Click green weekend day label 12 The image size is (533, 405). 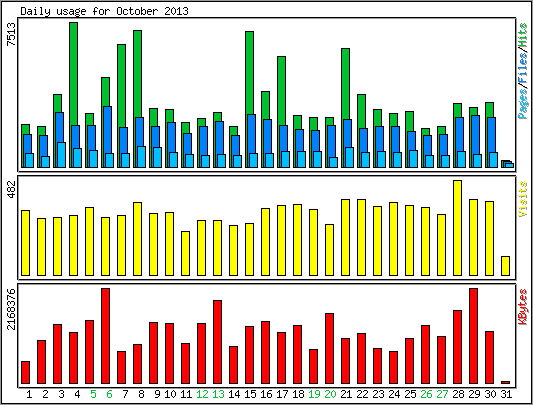coord(202,394)
